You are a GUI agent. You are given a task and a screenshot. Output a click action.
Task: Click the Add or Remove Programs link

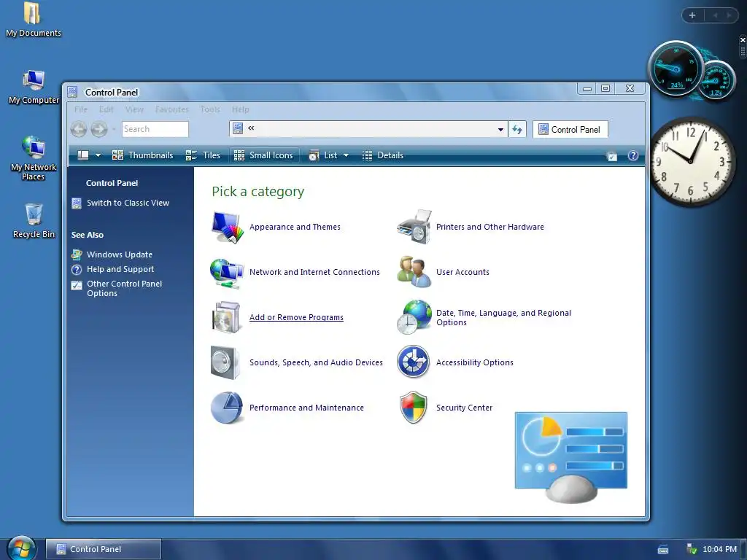click(x=296, y=317)
